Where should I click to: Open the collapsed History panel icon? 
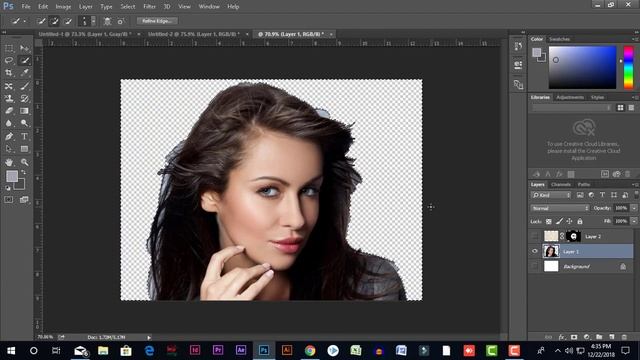(518, 46)
